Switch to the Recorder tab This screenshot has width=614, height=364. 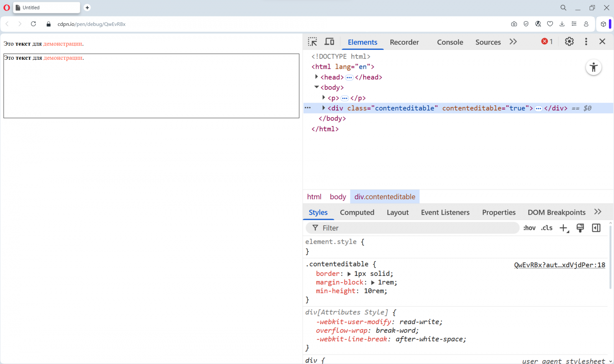(404, 42)
